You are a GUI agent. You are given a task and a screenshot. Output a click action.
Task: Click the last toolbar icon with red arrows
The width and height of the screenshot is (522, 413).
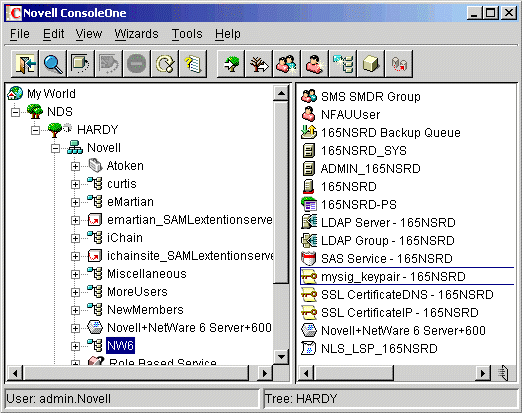pos(399,64)
